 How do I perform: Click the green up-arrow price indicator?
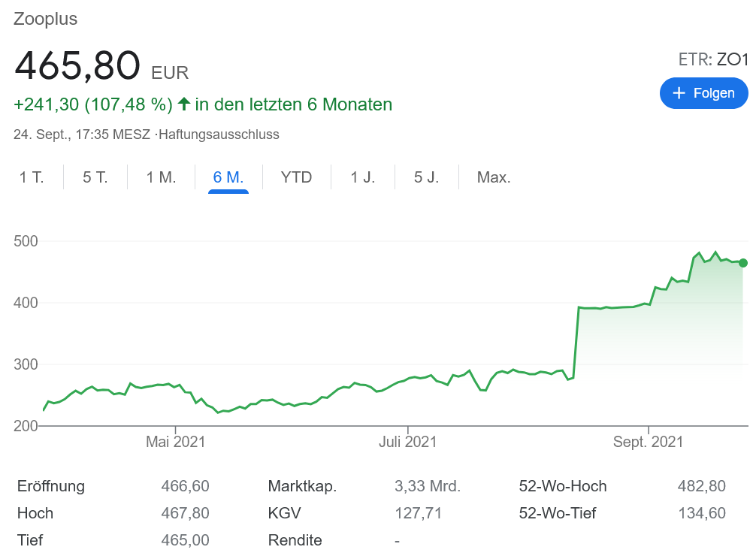184,104
